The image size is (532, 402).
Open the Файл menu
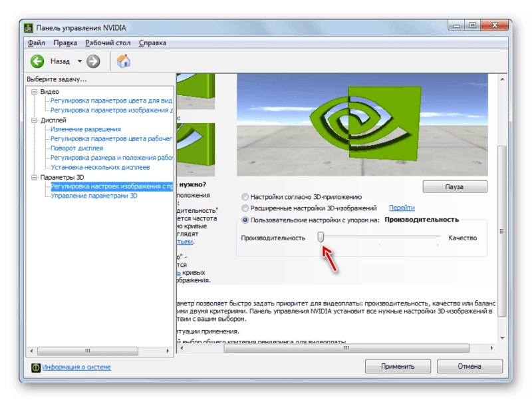36,43
